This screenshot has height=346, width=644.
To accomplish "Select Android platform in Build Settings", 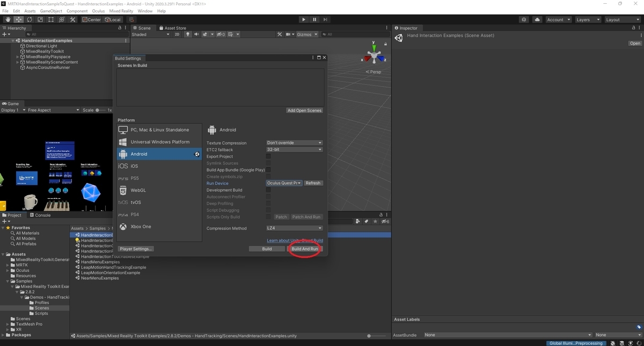I will 159,154.
